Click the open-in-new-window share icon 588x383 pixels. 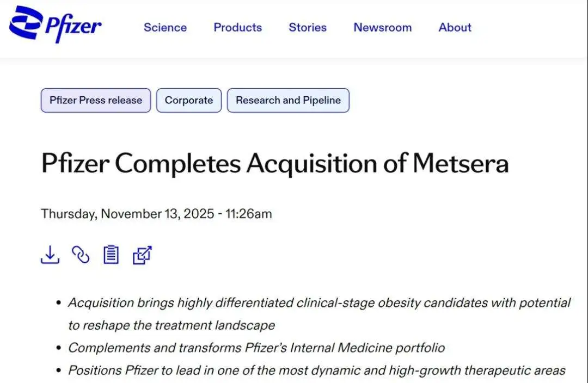click(x=142, y=255)
